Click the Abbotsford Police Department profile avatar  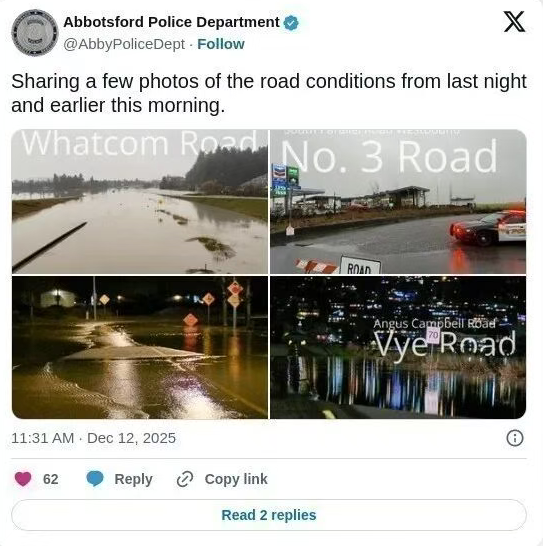click(35, 33)
